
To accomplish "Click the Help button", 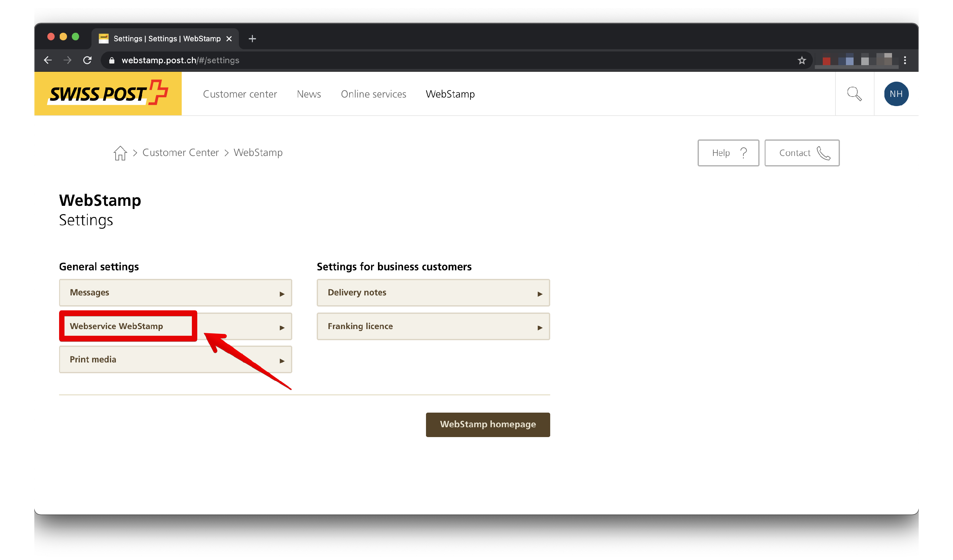I will click(x=728, y=153).
